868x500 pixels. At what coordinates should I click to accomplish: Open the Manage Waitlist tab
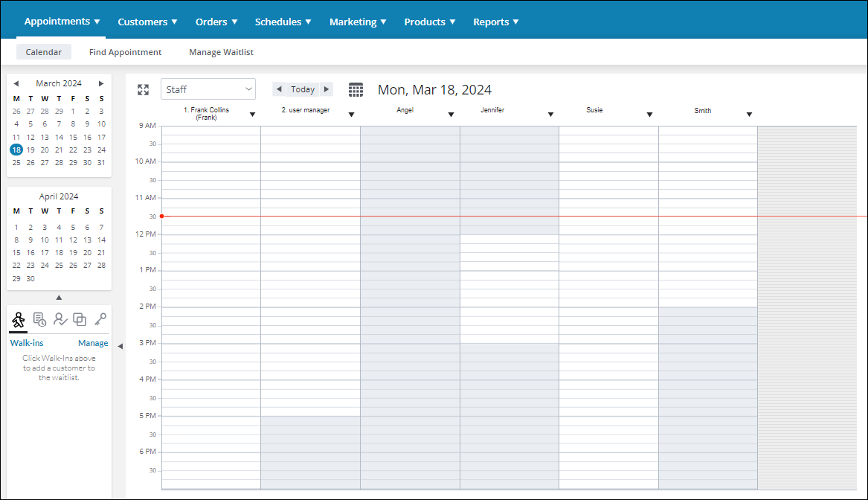click(221, 52)
